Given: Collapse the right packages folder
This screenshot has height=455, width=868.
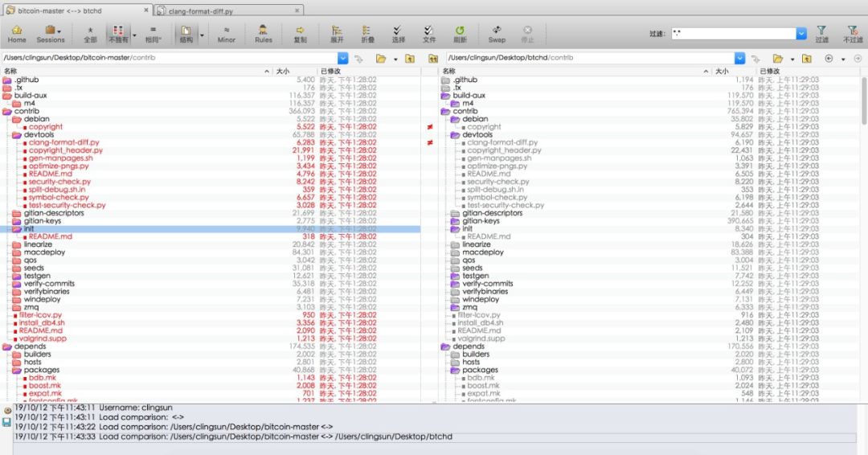Looking at the screenshot, I should [455, 371].
